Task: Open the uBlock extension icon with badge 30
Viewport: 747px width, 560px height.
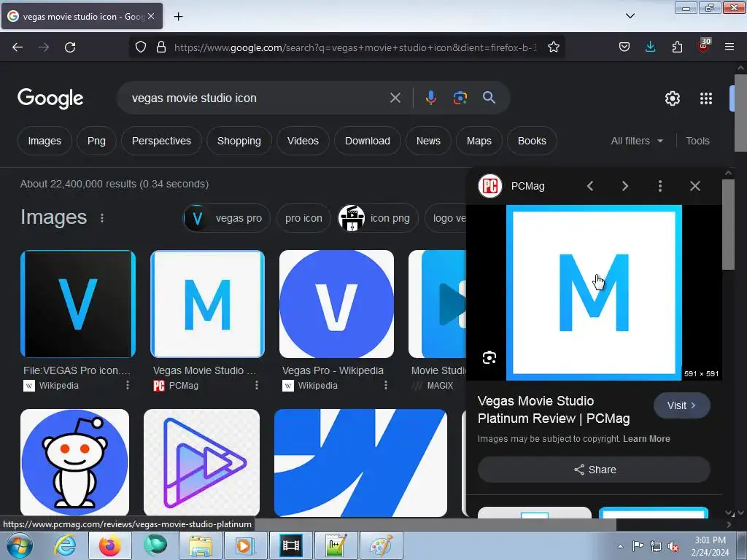Action: click(704, 46)
